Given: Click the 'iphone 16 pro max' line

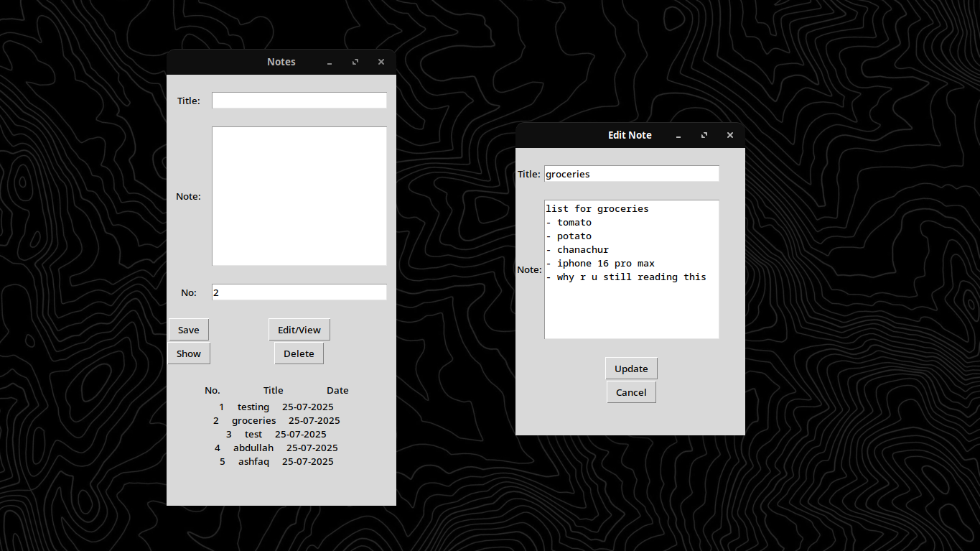Looking at the screenshot, I should (x=606, y=264).
